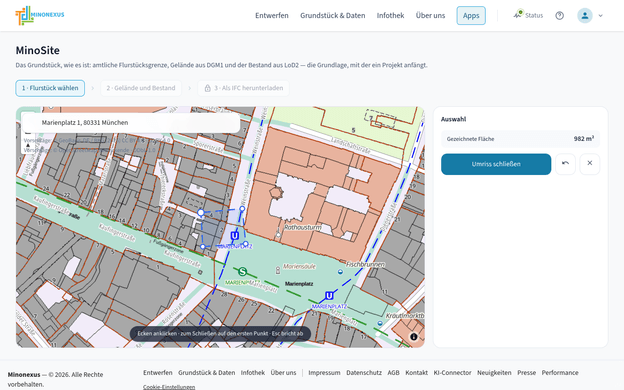Open the Neuigkeiten link
Viewport: 624px width, 390px height.
coord(494,372)
